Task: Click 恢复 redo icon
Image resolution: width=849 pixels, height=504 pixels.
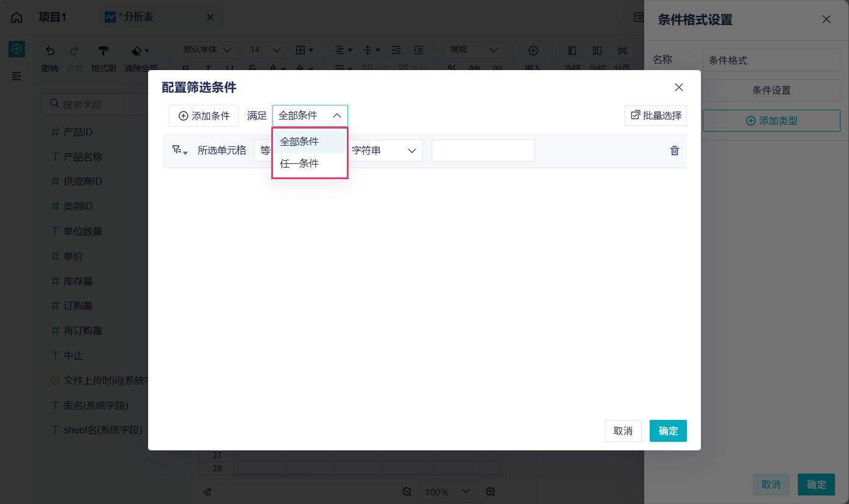Action: coord(74,51)
